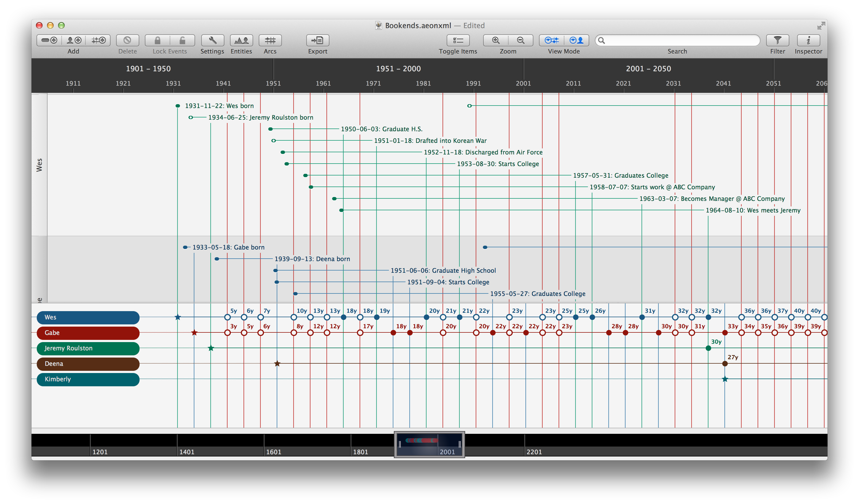The width and height of the screenshot is (859, 504).
Task: Click the Kimberly birth star marker
Action: tap(725, 379)
